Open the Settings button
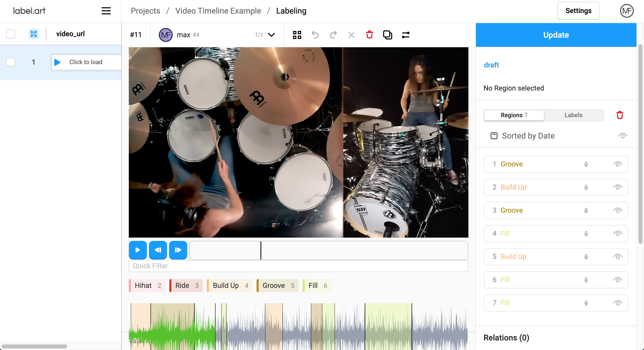 [x=578, y=11]
